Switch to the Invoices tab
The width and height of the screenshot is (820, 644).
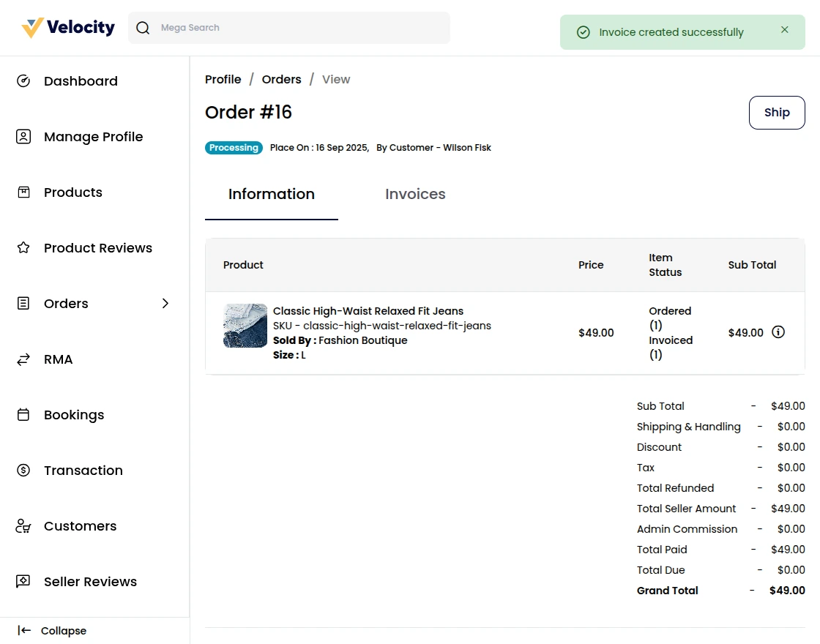click(x=415, y=194)
